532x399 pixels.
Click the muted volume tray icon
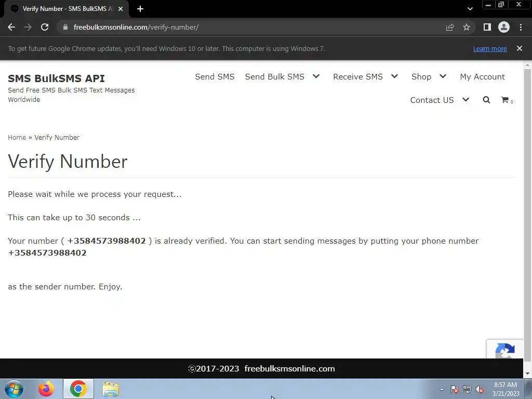tap(480, 389)
